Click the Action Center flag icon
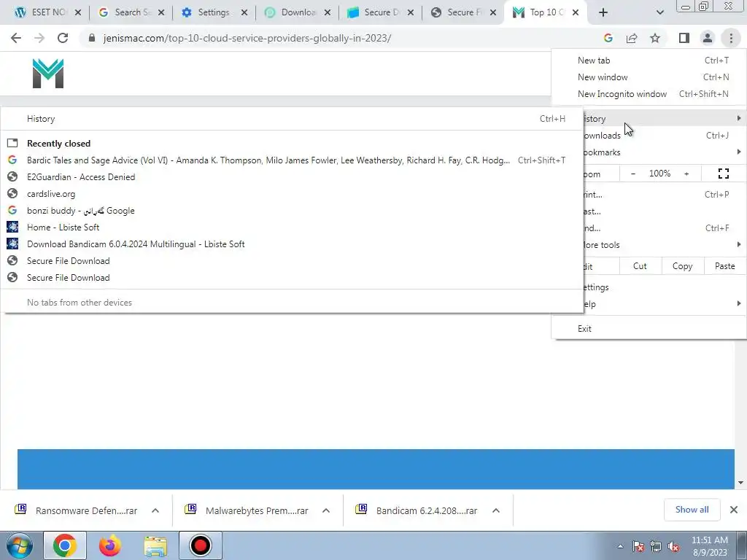Screen dimensions: 747x560 pyautogui.click(x=638, y=547)
